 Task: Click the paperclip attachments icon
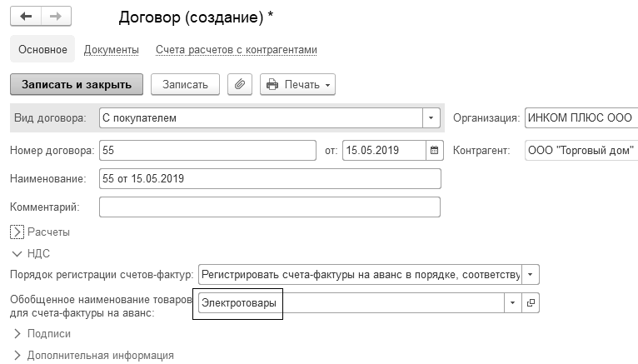239,84
